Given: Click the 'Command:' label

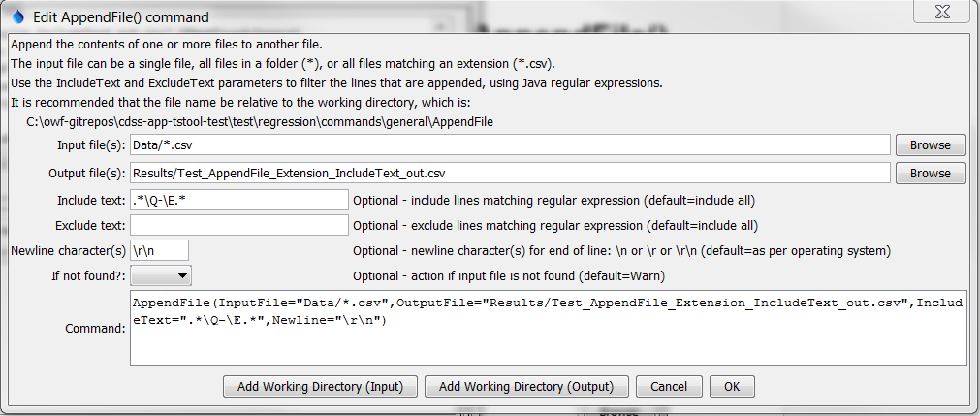Looking at the screenshot, I should (96, 328).
